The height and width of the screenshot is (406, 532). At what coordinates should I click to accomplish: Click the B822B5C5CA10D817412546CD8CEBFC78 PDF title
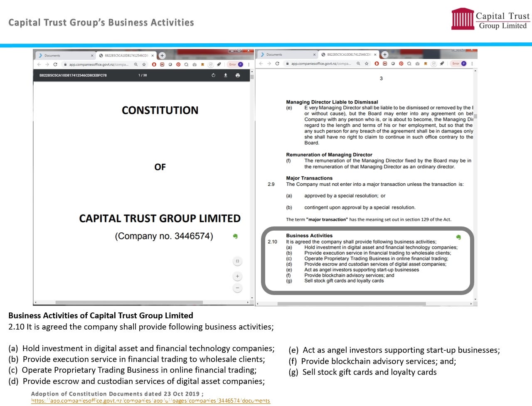pos(73,75)
